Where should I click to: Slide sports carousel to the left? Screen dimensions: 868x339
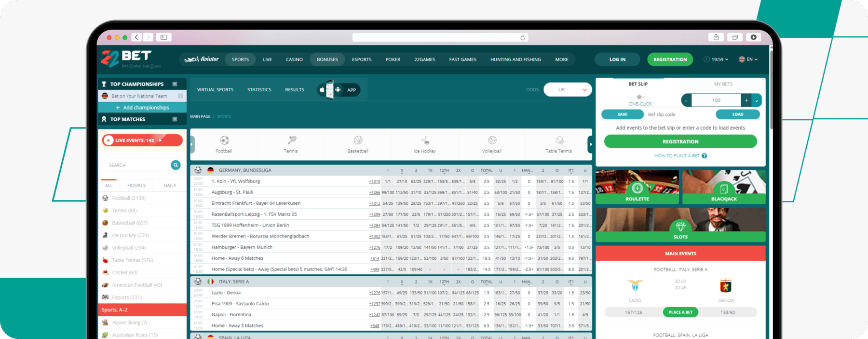192,144
